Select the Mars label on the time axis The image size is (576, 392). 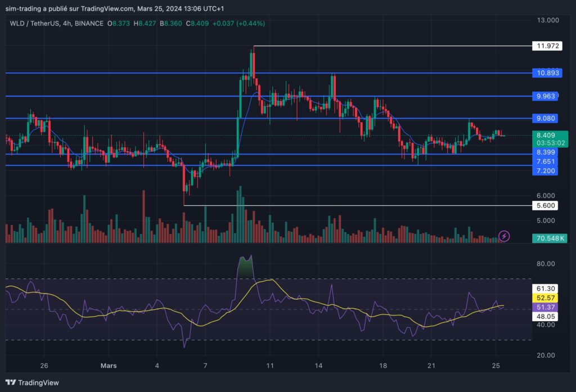108,366
